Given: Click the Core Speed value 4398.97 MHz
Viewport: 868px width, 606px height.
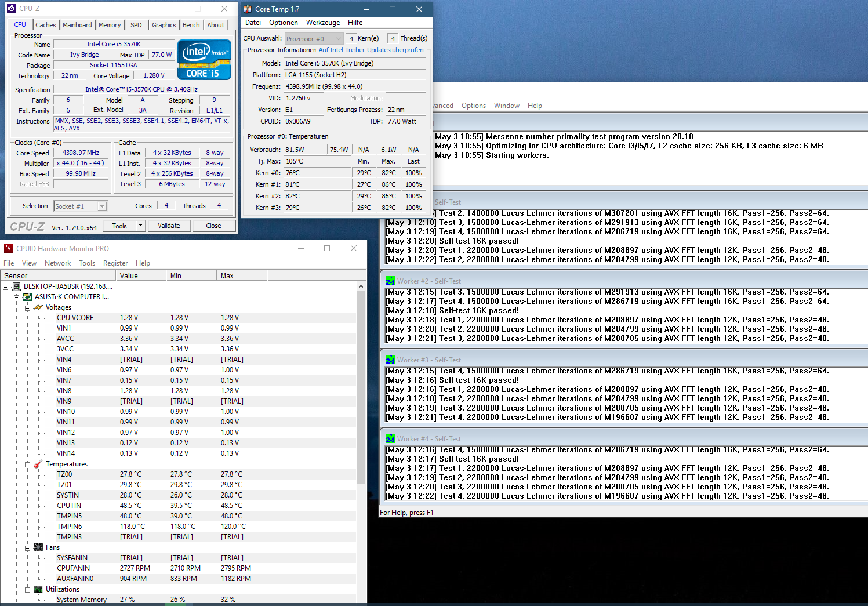Looking at the screenshot, I should click(81, 153).
